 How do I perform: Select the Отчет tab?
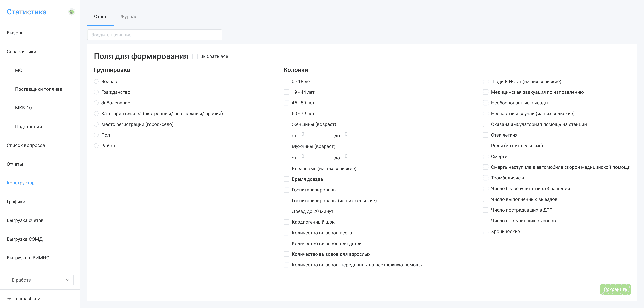(x=100, y=16)
